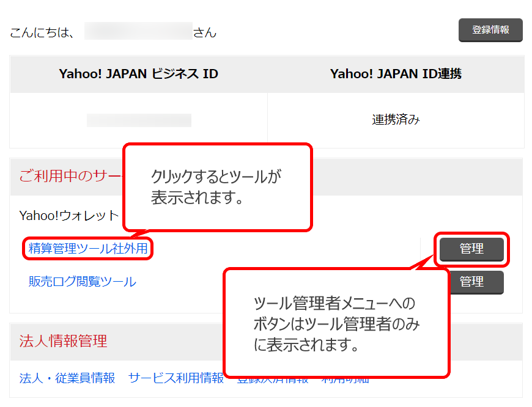Open the 登録情報 button
The width and height of the screenshot is (532, 407).
[490, 31]
